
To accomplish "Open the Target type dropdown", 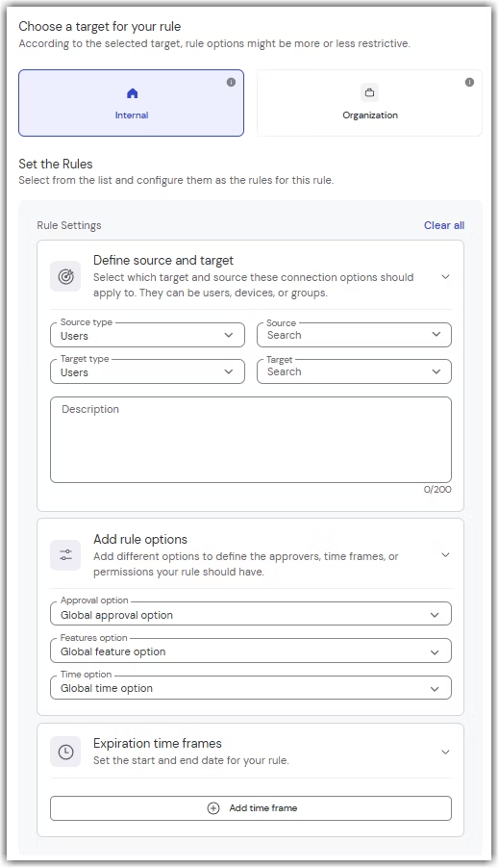I will coord(147,371).
